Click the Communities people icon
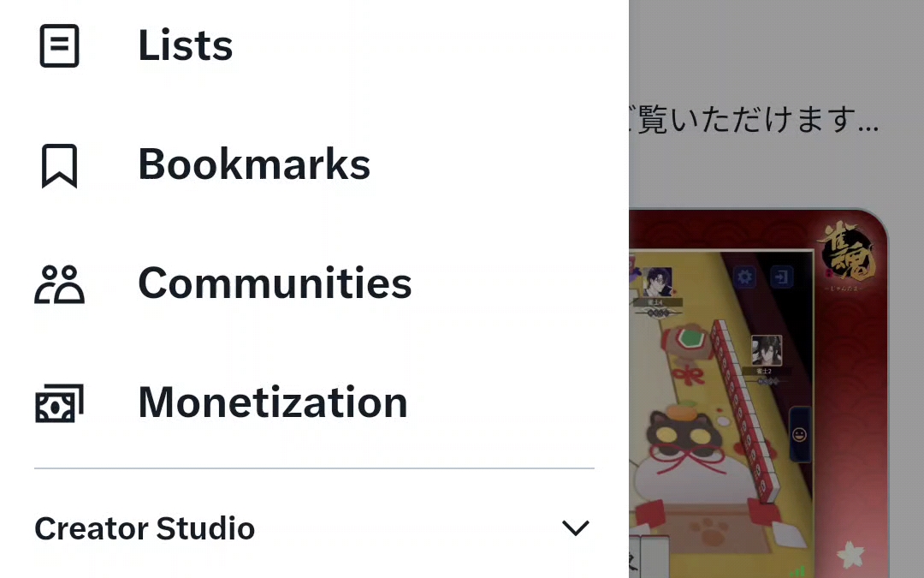The width and height of the screenshot is (924, 578). [60, 284]
